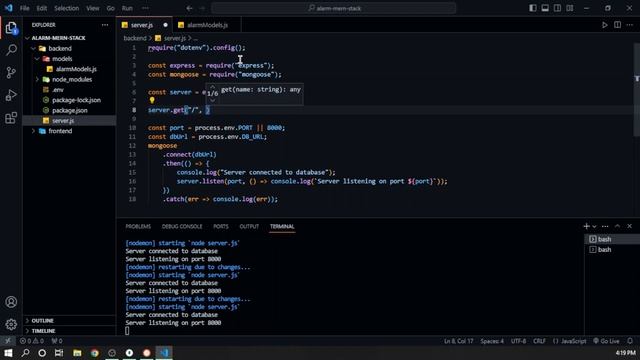This screenshot has width=640, height=360.
Task: Collapse the backend folder
Action: click(x=33, y=49)
